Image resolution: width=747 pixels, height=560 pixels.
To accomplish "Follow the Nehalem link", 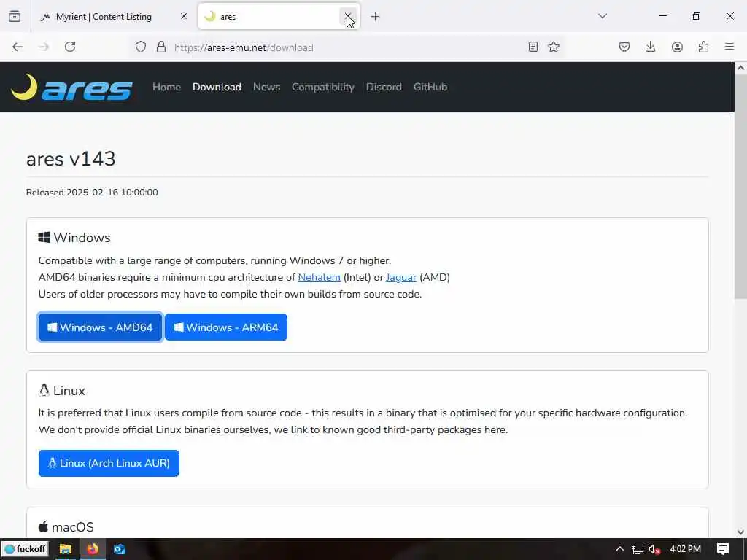I will coord(320,277).
